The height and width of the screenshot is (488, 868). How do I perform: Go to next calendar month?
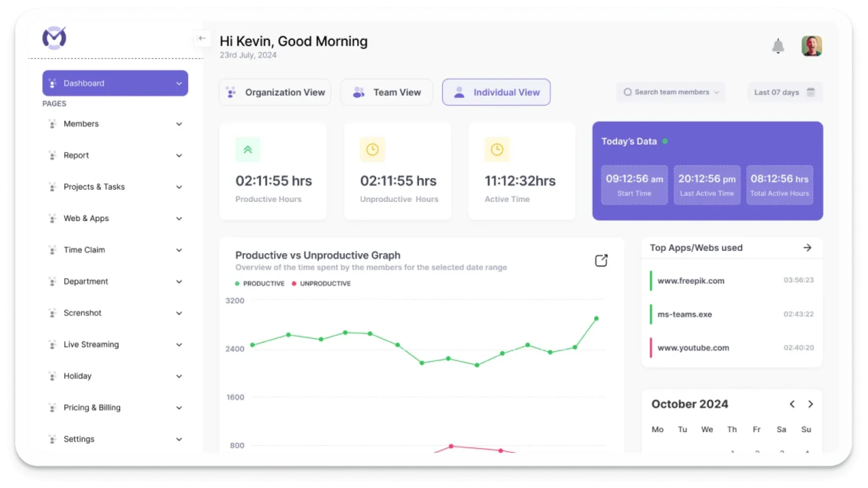point(811,404)
